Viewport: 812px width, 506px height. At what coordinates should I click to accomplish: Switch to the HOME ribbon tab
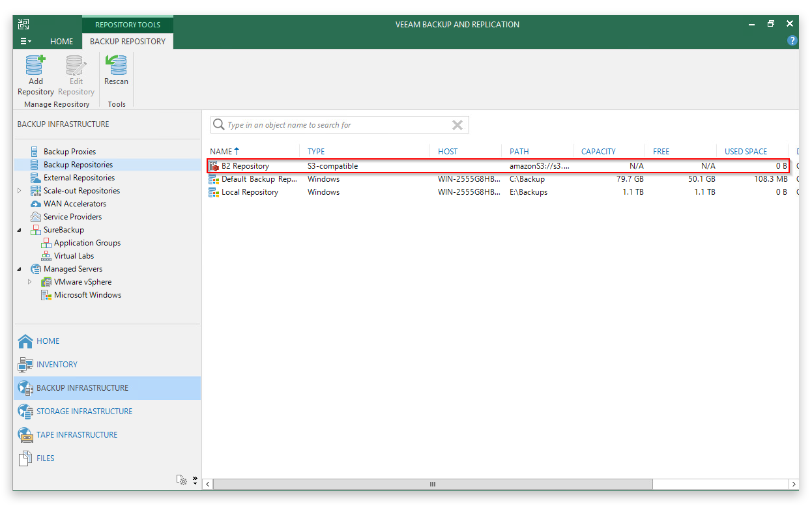click(62, 41)
